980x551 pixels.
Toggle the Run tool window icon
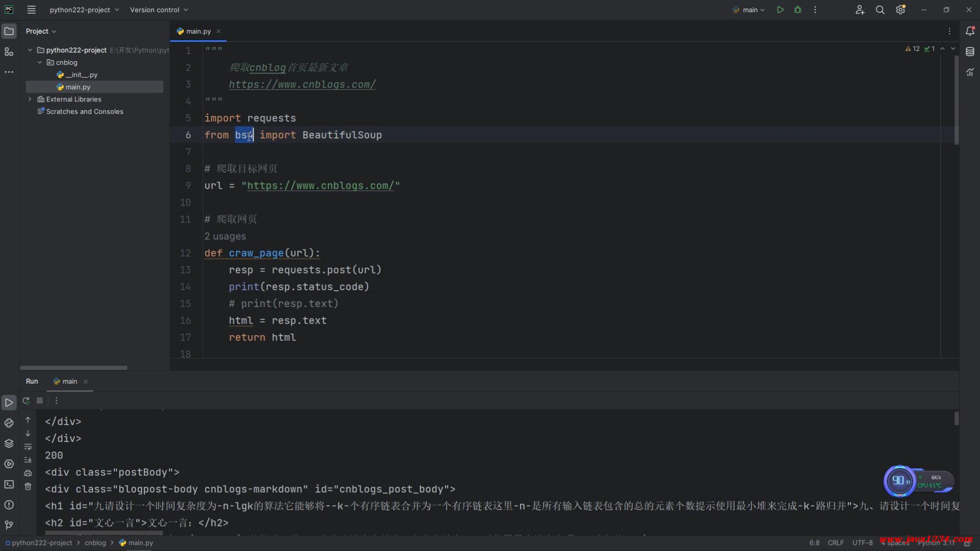9,403
